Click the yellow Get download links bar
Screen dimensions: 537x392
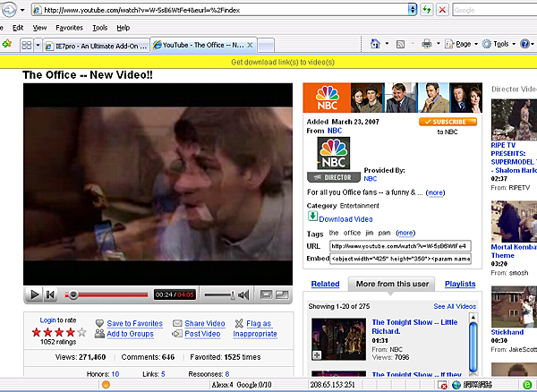point(268,62)
